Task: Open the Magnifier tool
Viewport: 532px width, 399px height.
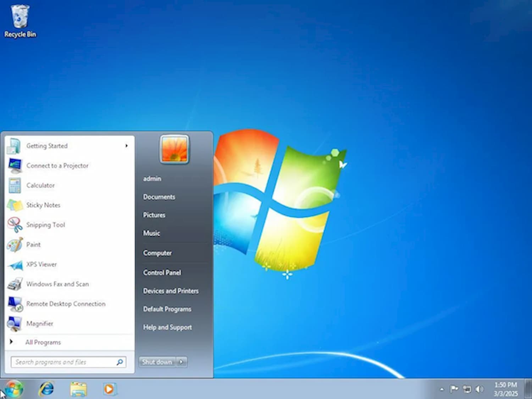Action: point(39,323)
